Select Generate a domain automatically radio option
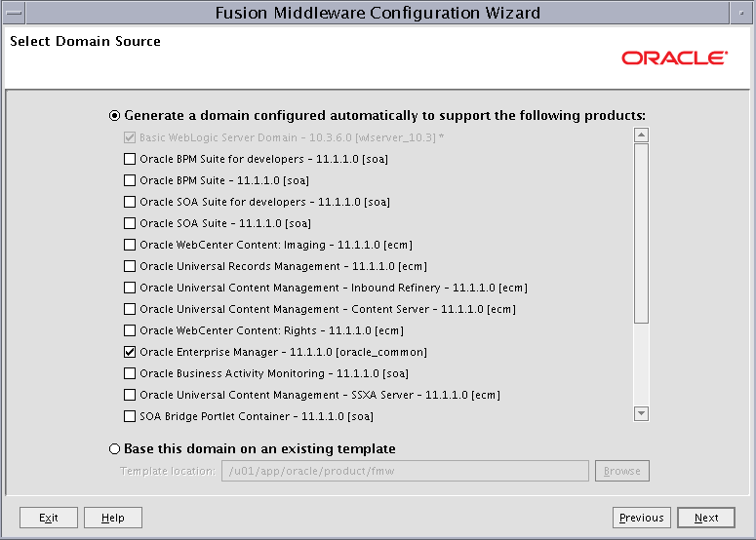756x540 pixels. tap(114, 116)
